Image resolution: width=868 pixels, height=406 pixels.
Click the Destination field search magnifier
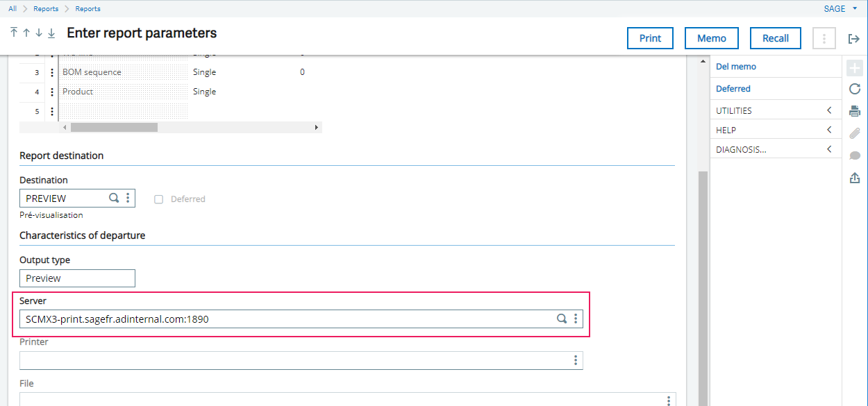click(x=114, y=198)
